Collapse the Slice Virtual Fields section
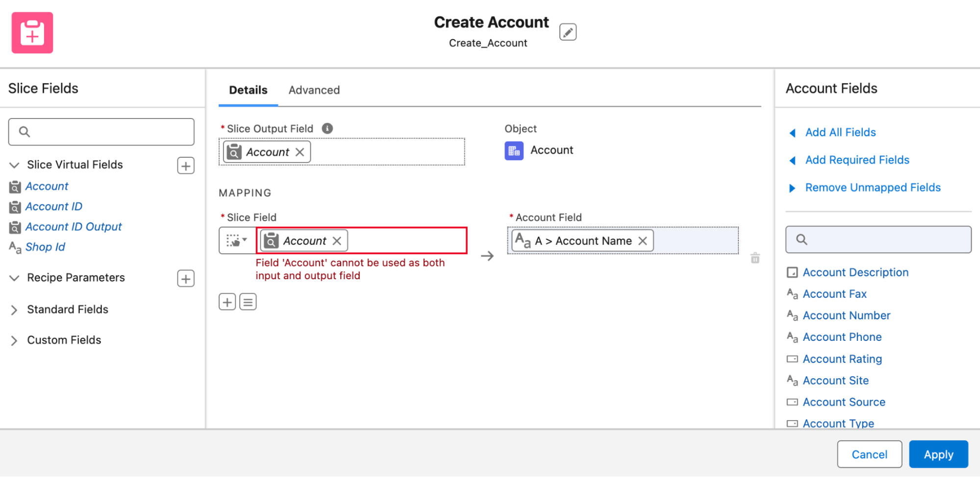The width and height of the screenshot is (980, 477). [x=14, y=165]
